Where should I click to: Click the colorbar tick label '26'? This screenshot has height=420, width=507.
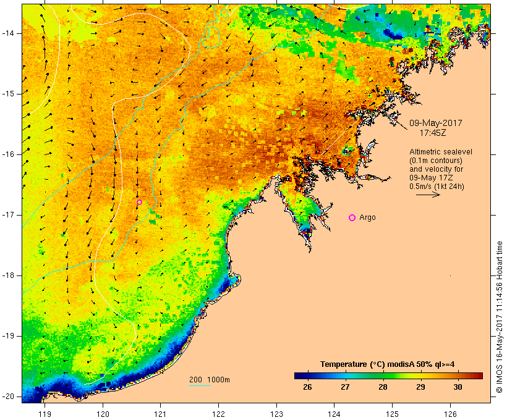[307, 387]
